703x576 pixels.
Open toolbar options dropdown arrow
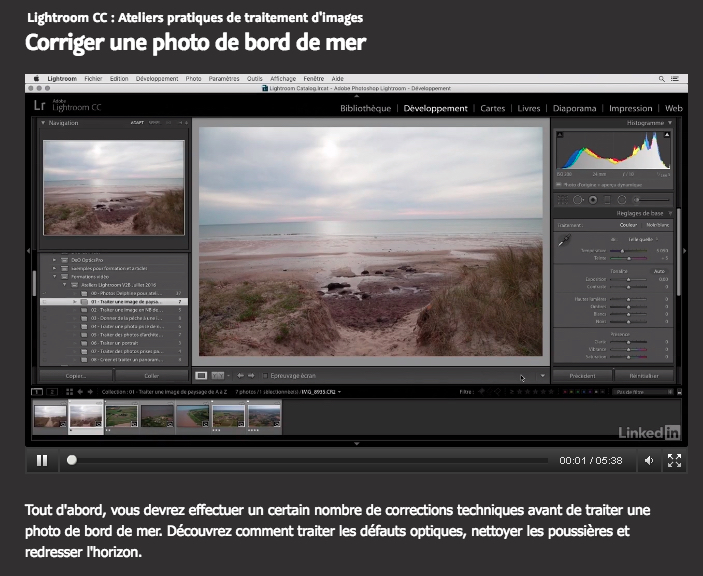pyautogui.click(x=542, y=376)
